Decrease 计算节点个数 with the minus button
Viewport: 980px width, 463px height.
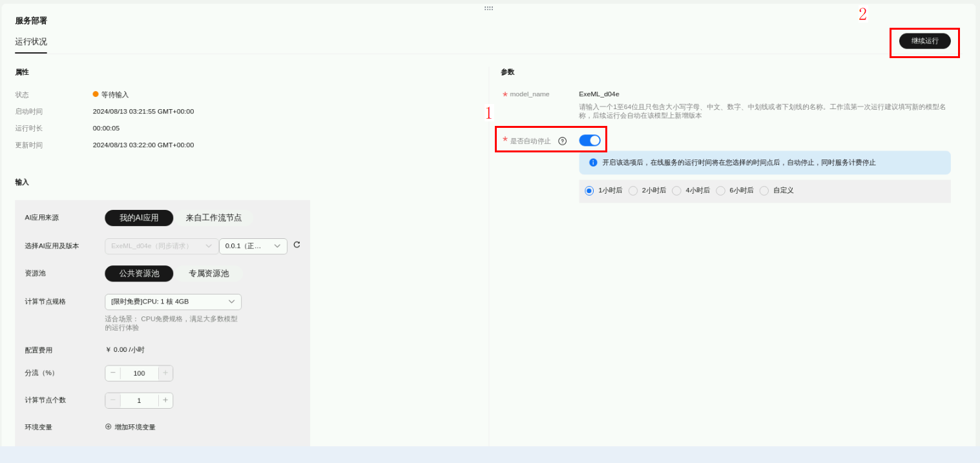tap(113, 400)
